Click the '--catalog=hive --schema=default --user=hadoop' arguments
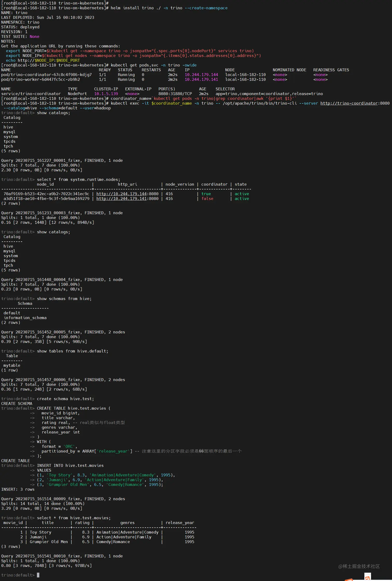Viewport: 392px width, 581px height. pos(57,108)
